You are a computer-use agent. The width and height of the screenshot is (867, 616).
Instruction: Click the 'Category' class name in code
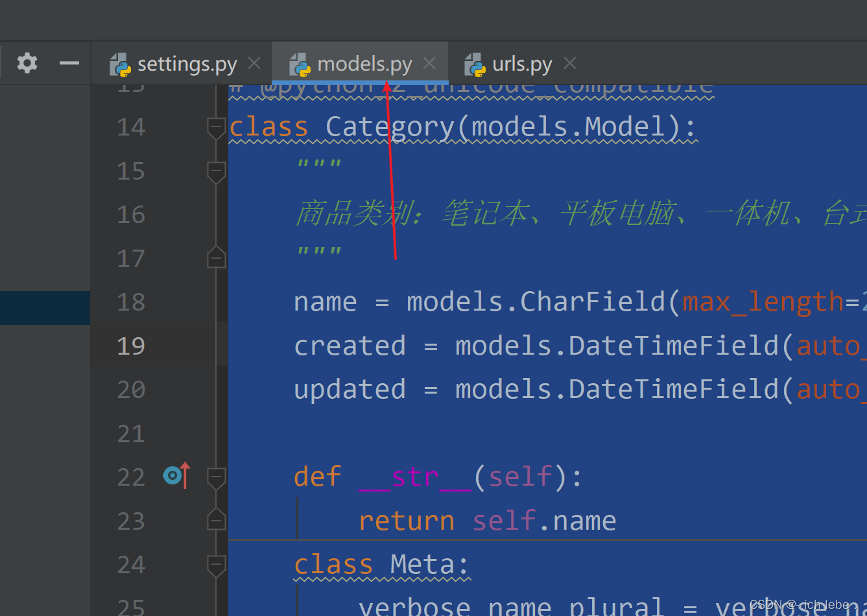pyautogui.click(x=390, y=128)
